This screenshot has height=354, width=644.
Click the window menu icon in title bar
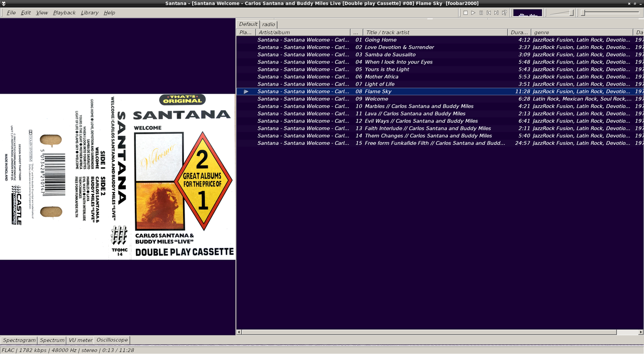coord(4,4)
